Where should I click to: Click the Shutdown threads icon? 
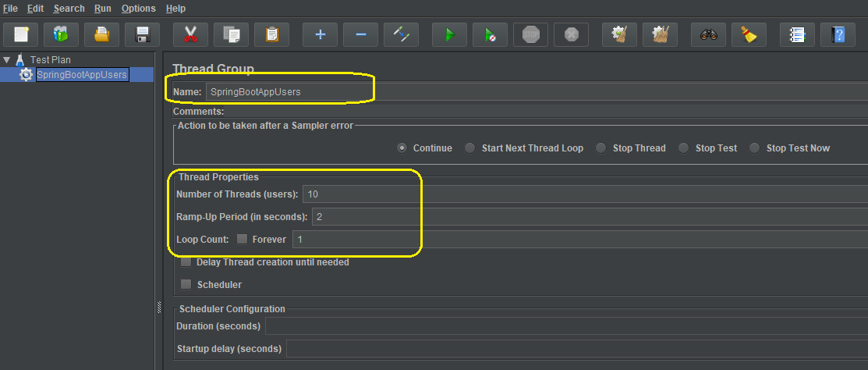pos(571,35)
